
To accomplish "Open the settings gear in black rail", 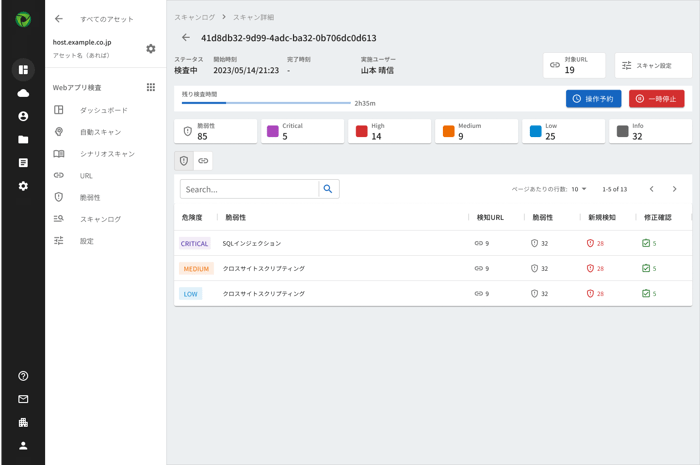I will click(23, 186).
